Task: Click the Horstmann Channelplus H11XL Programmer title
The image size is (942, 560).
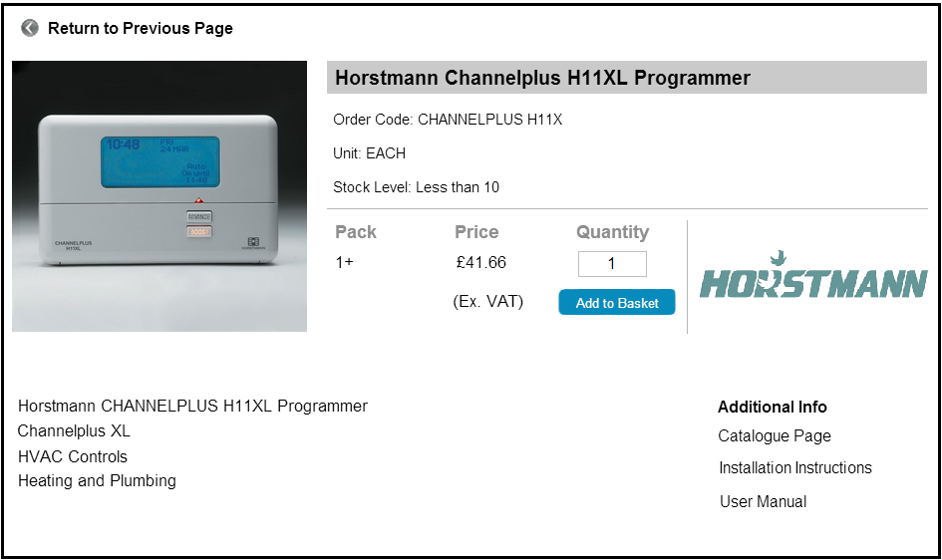Action: click(x=542, y=78)
